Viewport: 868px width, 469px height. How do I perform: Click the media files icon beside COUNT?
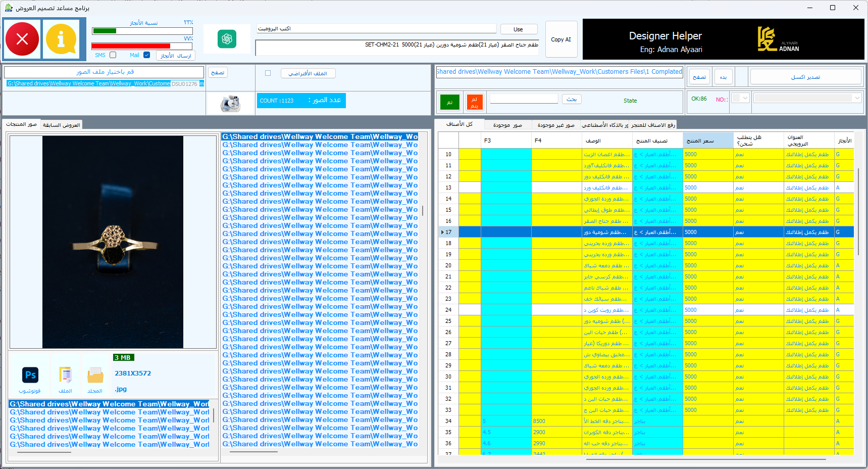[x=230, y=104]
